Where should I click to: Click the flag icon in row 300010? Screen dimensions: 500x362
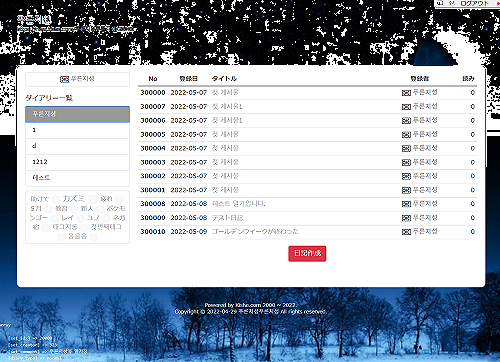[x=406, y=232]
